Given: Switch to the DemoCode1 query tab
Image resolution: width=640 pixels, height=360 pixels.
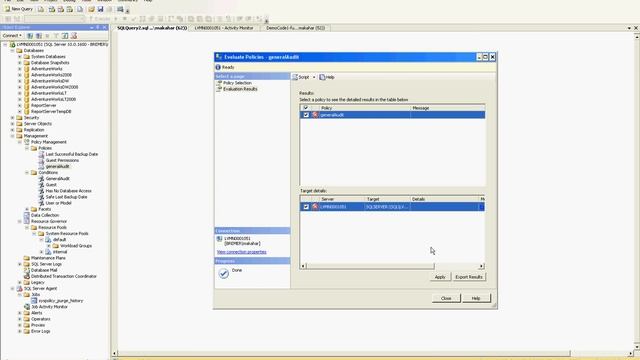Looking at the screenshot, I should 296,28.
